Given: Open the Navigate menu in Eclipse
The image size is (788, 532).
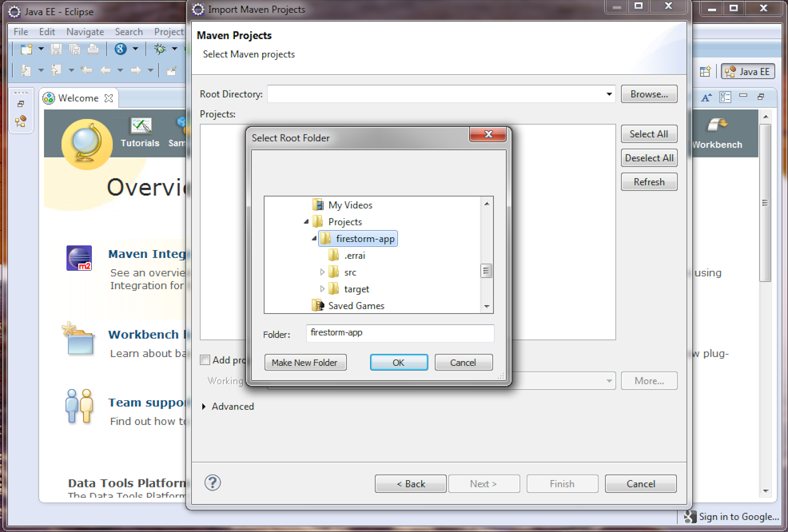Looking at the screenshot, I should click(x=85, y=32).
